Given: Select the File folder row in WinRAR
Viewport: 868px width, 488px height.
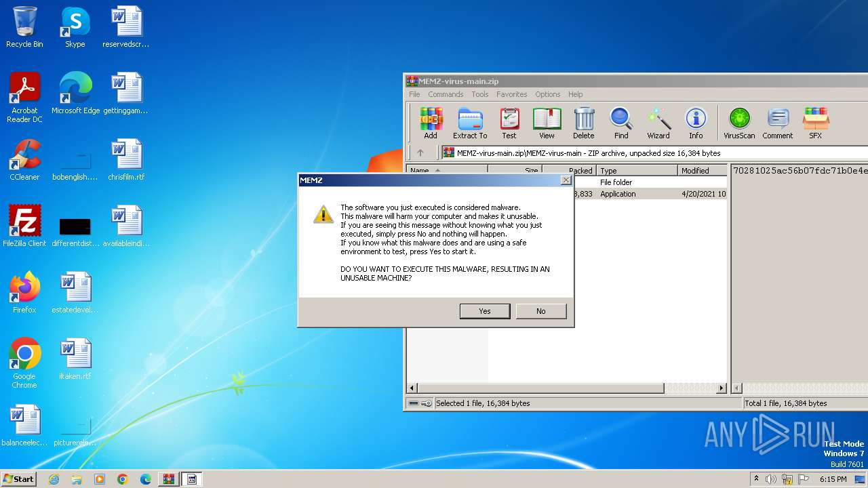Looking at the screenshot, I should point(650,182).
